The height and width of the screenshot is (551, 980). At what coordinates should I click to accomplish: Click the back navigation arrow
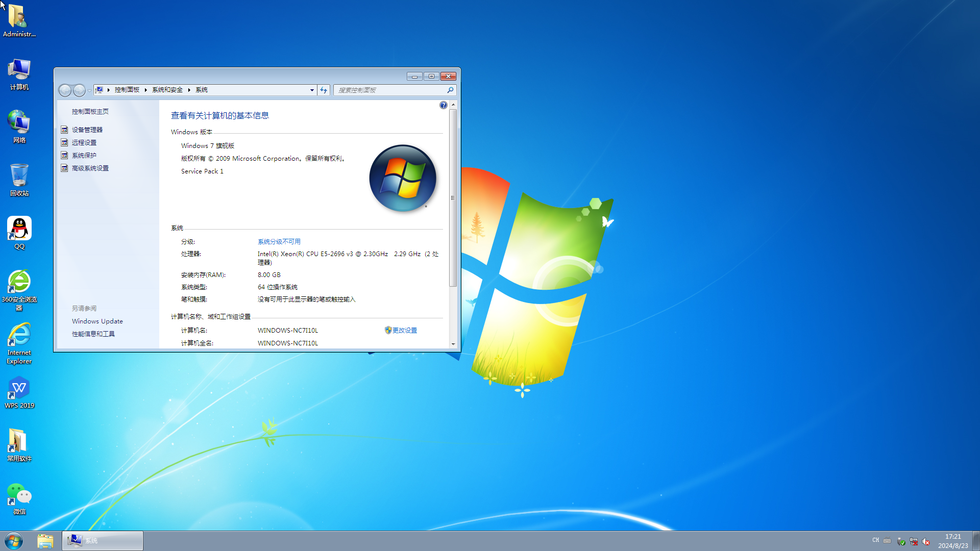coord(65,90)
